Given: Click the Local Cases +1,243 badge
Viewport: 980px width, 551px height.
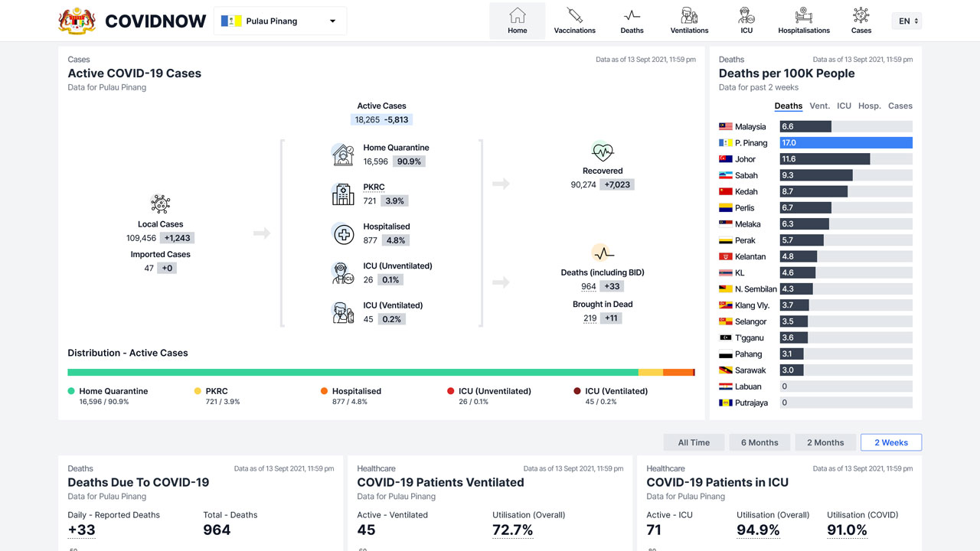Looking at the screenshot, I should pyautogui.click(x=177, y=239).
